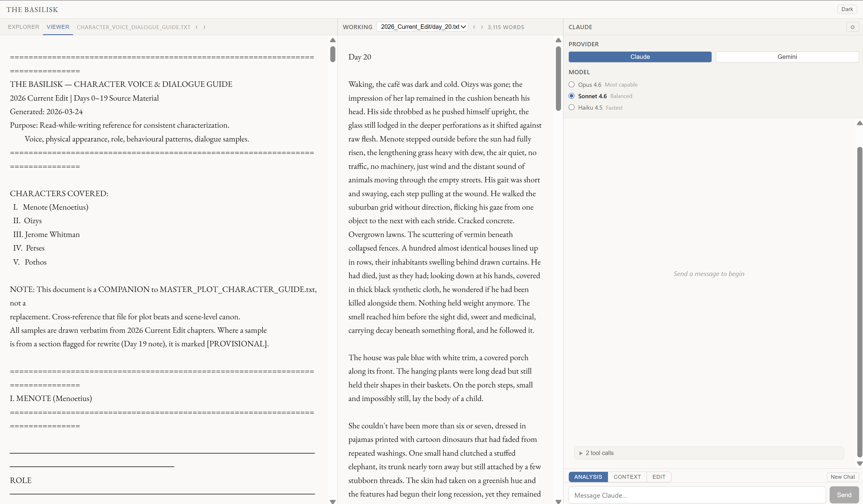
Task: Focus the Message Claude input field
Action: click(x=697, y=495)
